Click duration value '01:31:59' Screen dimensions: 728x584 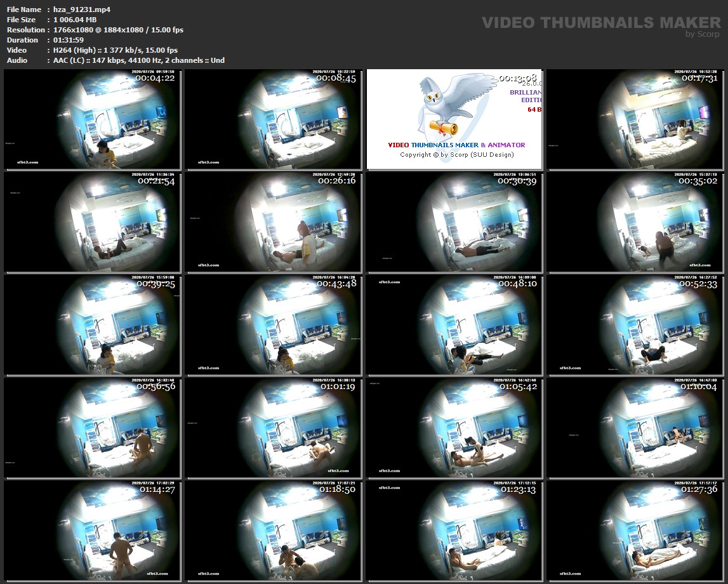[69, 40]
